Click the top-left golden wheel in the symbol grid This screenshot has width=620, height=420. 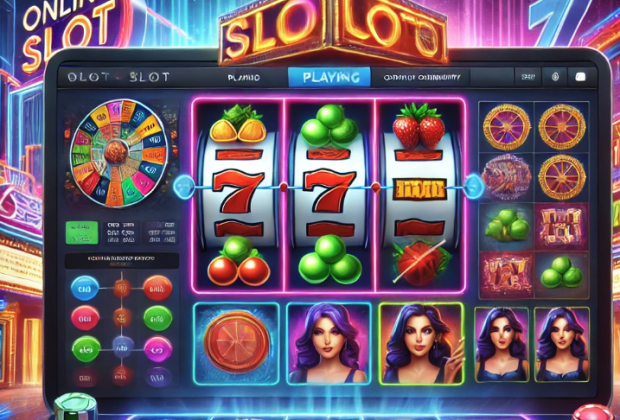pyautogui.click(x=507, y=127)
